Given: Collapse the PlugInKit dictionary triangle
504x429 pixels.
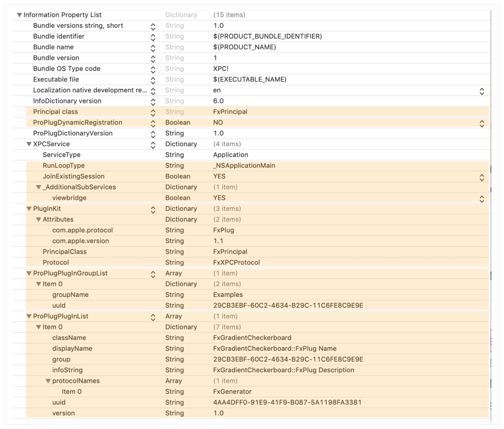Looking at the screenshot, I should pyautogui.click(x=29, y=209).
